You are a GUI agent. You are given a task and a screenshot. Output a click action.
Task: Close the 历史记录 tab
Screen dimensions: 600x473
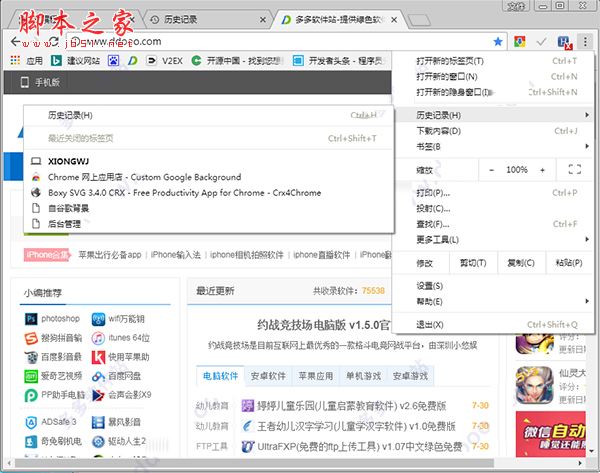[263, 20]
